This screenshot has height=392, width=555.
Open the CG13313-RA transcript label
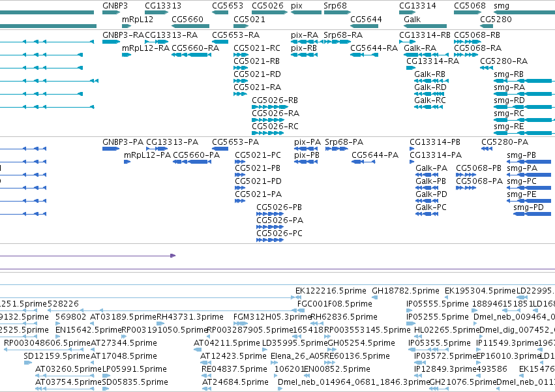172,35
